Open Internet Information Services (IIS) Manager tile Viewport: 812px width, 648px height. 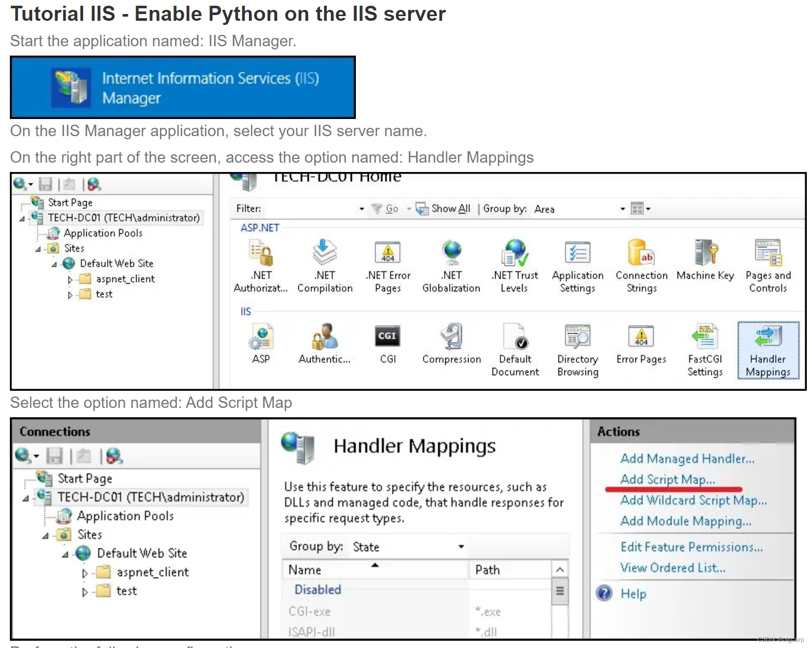[x=183, y=87]
